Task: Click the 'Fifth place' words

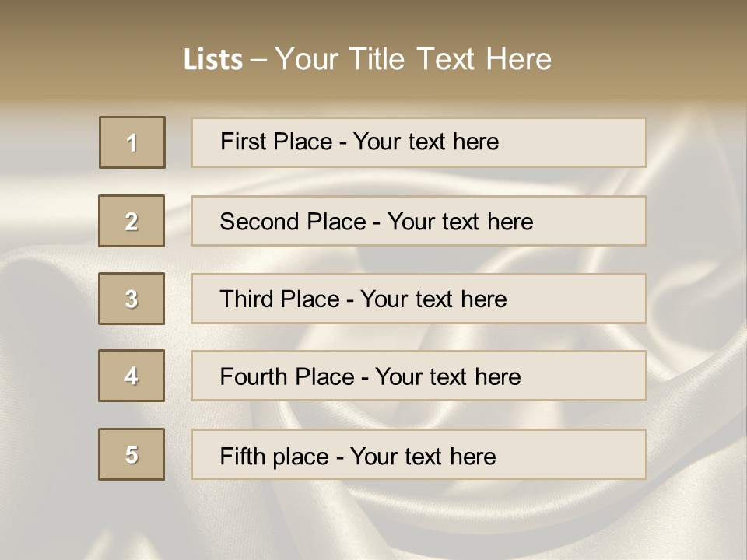Action: [273, 456]
